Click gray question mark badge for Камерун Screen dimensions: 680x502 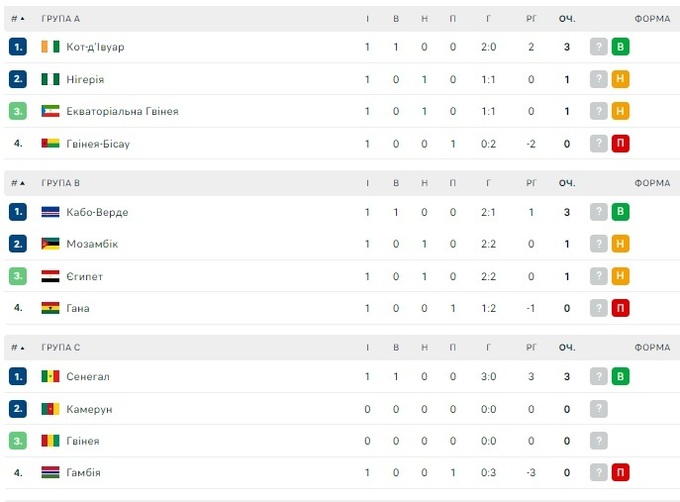[599, 409]
